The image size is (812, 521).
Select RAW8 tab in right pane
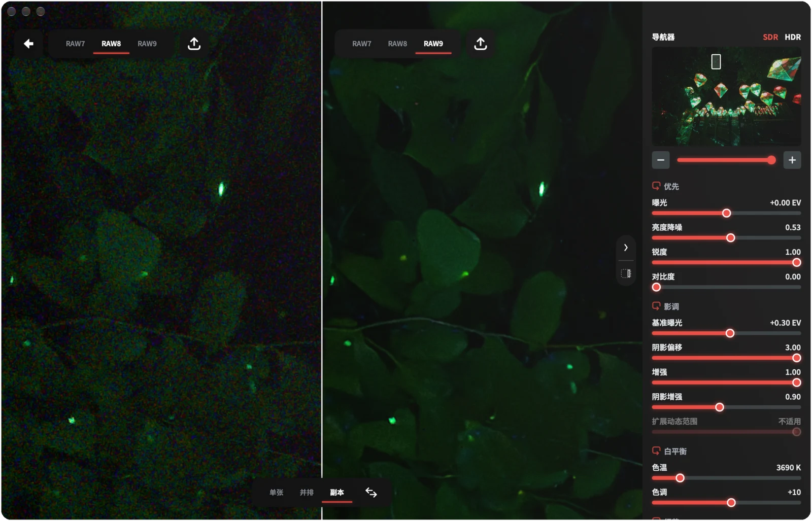coord(397,44)
